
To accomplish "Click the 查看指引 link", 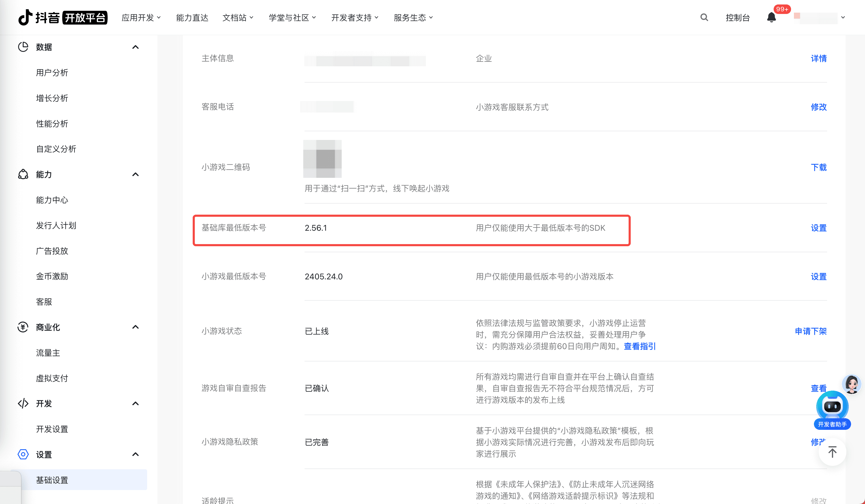I will click(639, 346).
